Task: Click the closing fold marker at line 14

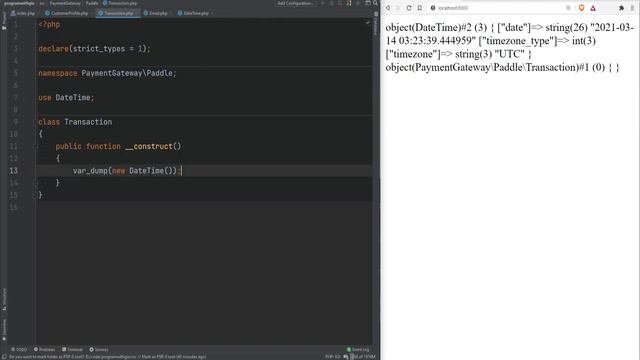Action: pyautogui.click(x=35, y=183)
